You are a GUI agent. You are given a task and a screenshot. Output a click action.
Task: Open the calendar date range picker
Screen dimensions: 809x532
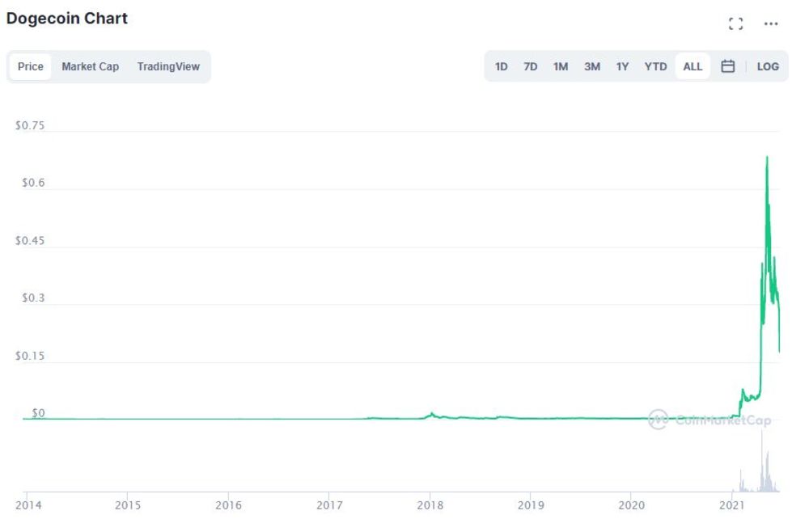pos(727,66)
